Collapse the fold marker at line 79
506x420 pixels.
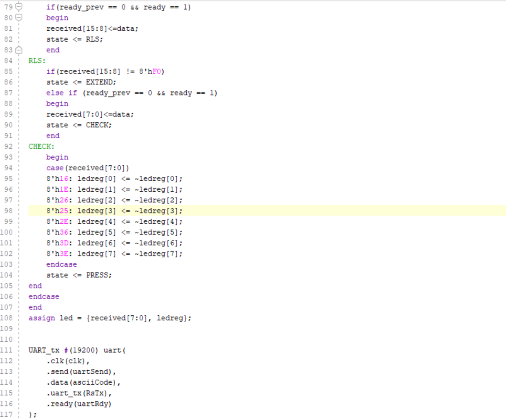coord(19,7)
